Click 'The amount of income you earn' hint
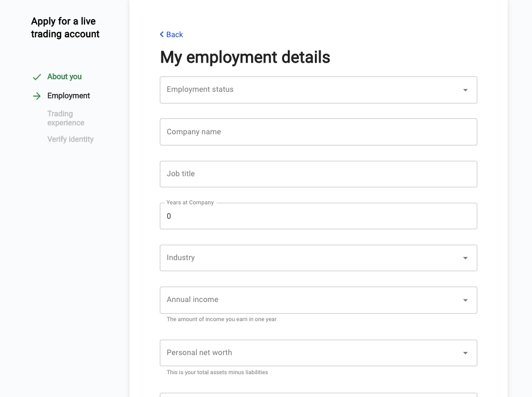 coord(221,319)
